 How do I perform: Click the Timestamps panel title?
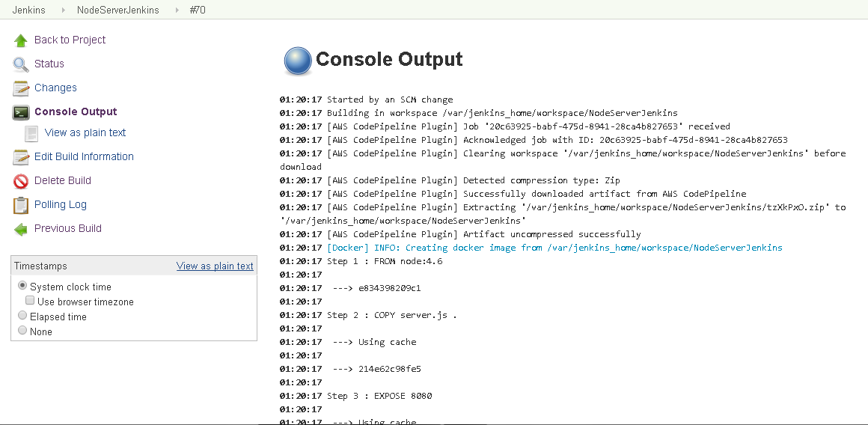pyautogui.click(x=40, y=266)
